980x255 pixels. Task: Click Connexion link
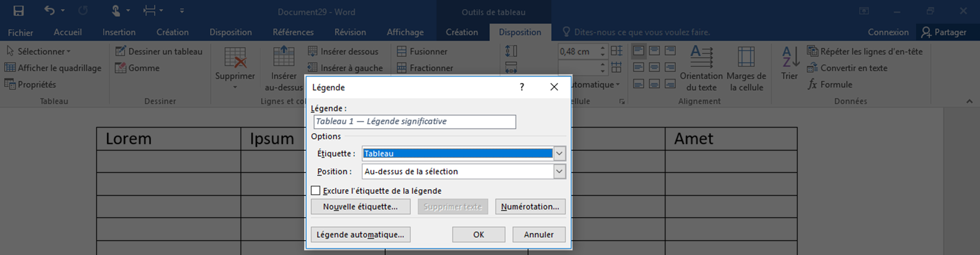click(888, 32)
